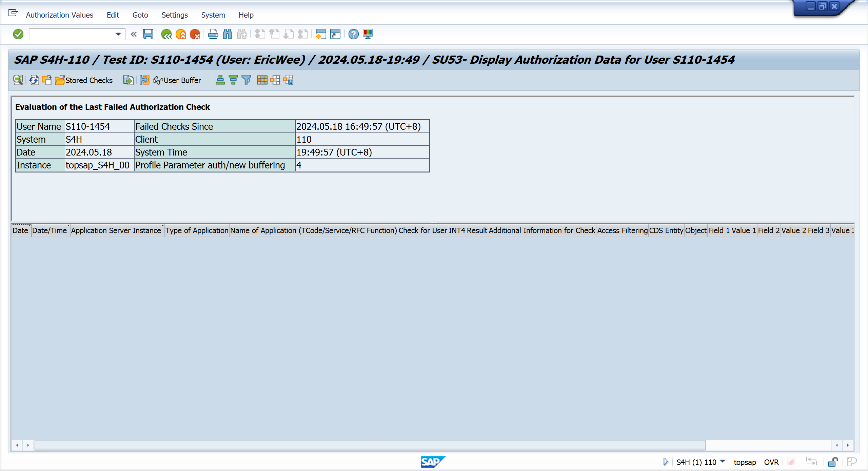Click the Set Filter funnel icon
This screenshot has height=471, width=868.
(x=246, y=80)
